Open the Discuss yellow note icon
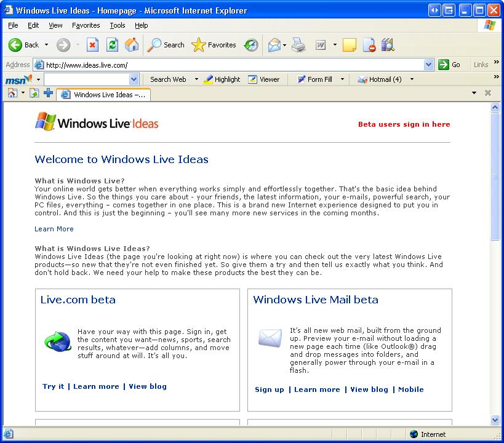Viewport: 504px width, 443px height. [x=349, y=45]
